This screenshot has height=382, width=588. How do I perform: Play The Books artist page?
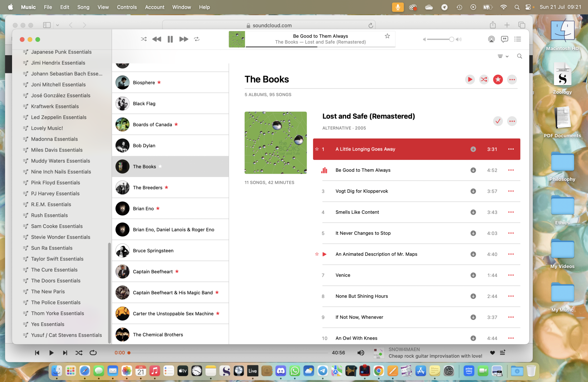[x=470, y=79]
